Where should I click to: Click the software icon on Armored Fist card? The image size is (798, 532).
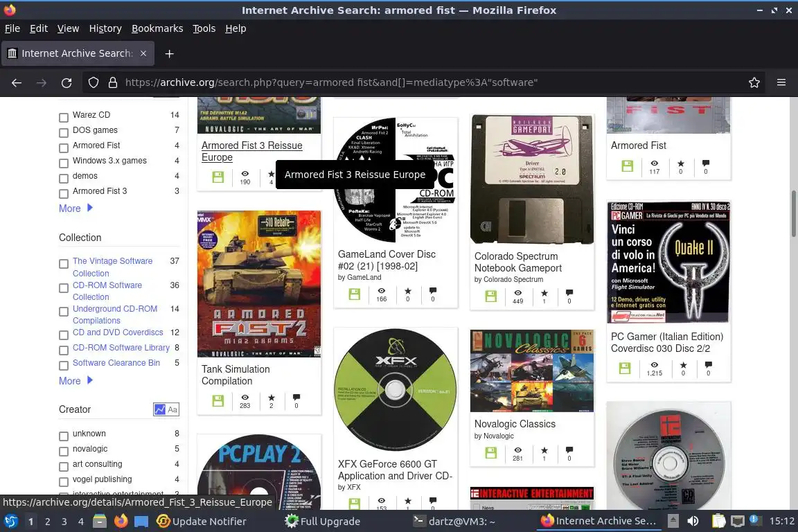tap(627, 166)
